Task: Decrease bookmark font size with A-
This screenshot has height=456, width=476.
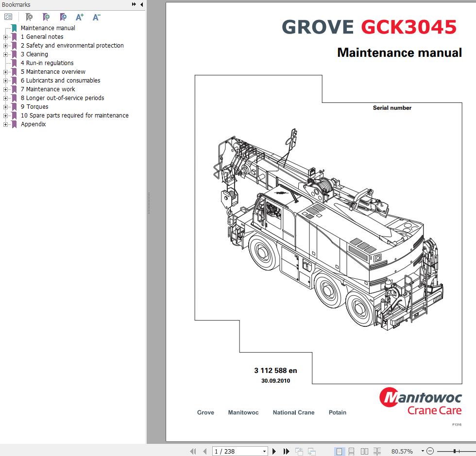Action: pyautogui.click(x=97, y=17)
